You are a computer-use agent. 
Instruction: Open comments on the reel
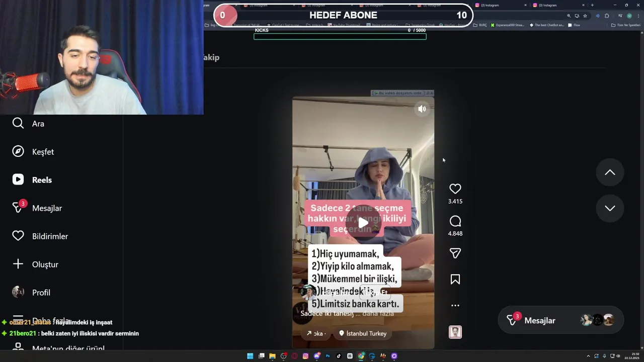(x=455, y=221)
